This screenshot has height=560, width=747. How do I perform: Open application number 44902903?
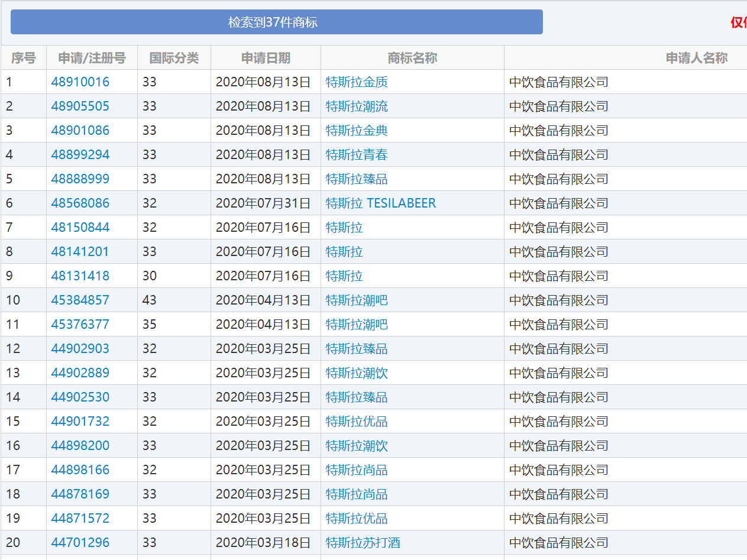coord(80,349)
